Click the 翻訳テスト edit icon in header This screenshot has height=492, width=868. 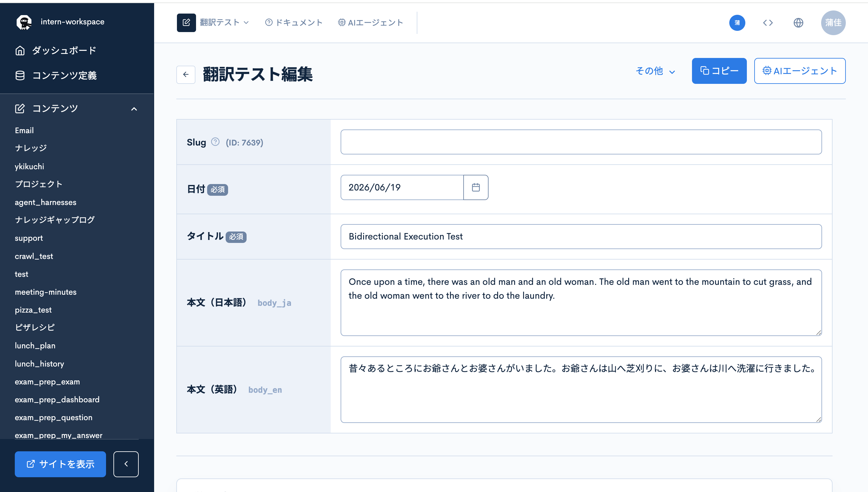click(186, 23)
